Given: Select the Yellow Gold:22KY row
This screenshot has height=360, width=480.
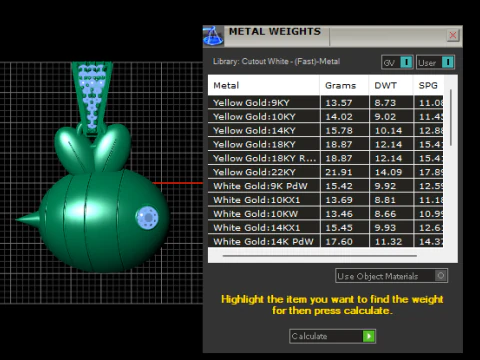Looking at the screenshot, I should [x=326, y=172].
